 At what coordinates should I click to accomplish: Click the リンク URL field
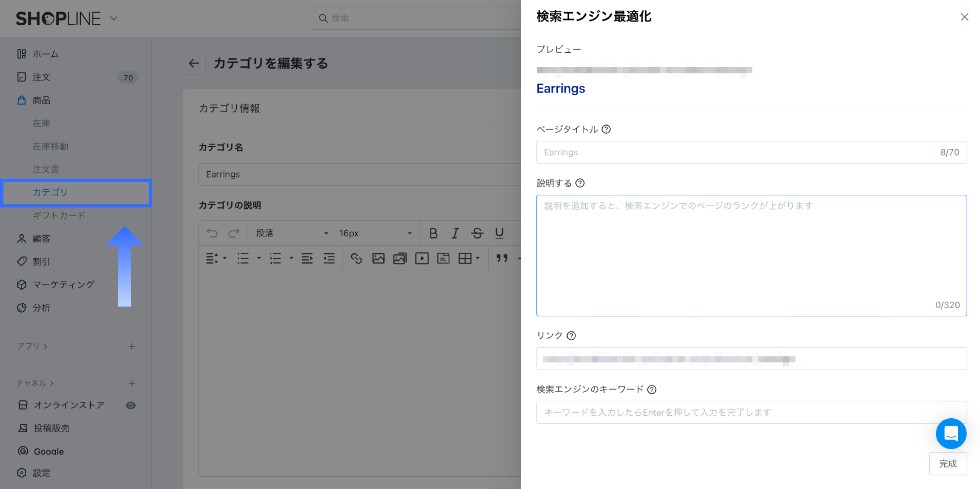click(751, 358)
